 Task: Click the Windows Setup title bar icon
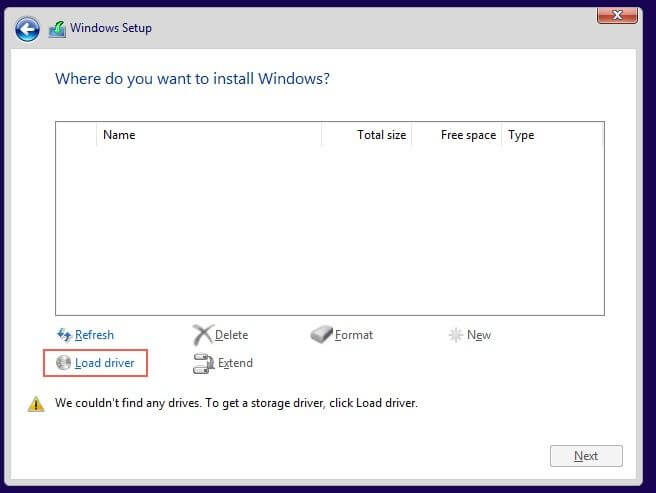tap(57, 29)
